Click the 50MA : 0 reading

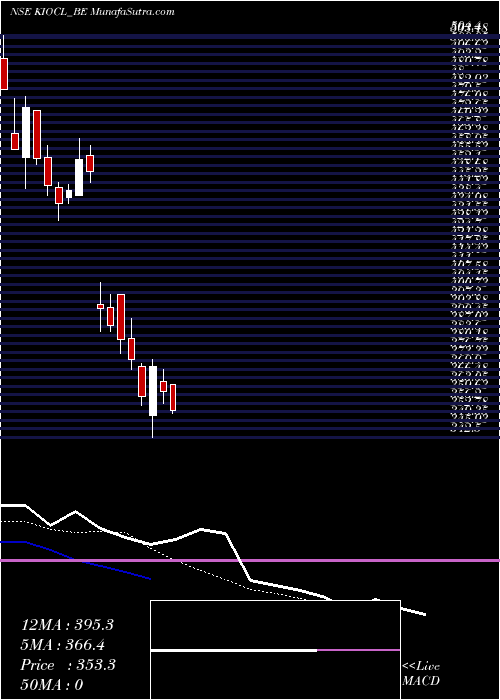point(52,685)
